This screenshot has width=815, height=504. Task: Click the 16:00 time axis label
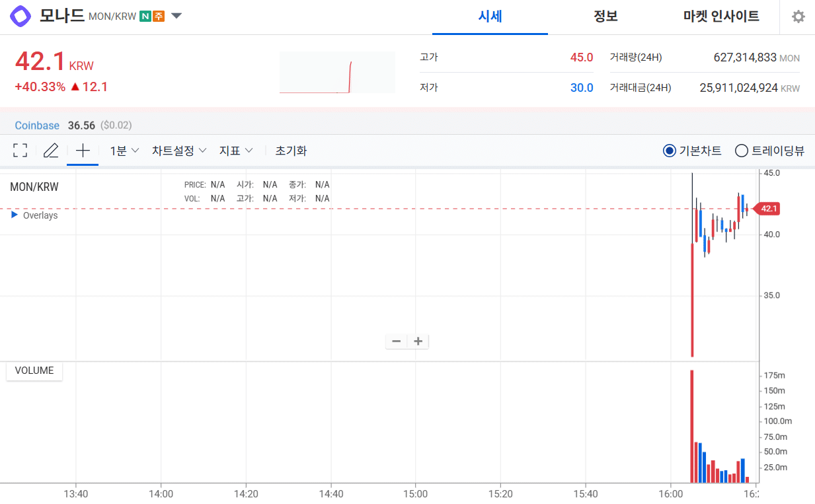click(x=670, y=493)
